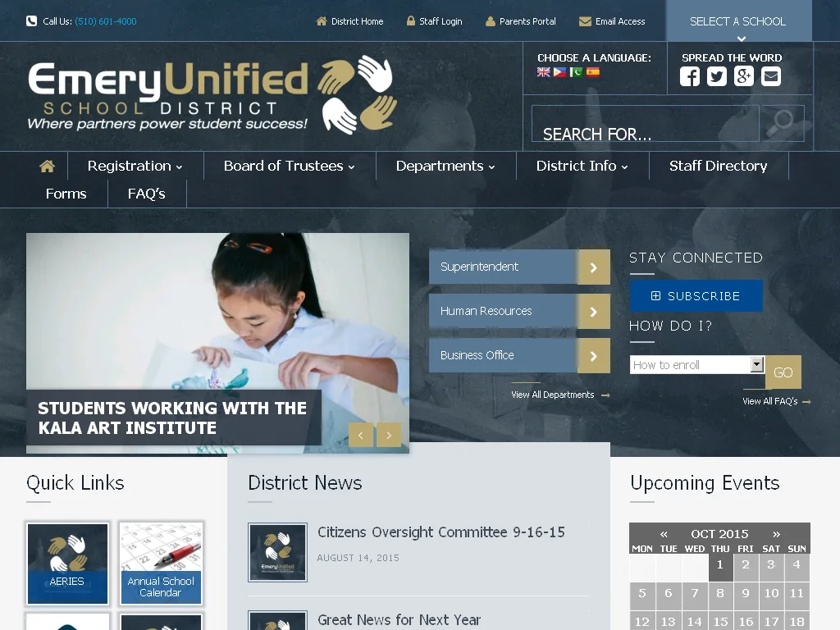The width and height of the screenshot is (840, 630).
Task: Open the AERIES quick link tile
Action: pyautogui.click(x=67, y=564)
